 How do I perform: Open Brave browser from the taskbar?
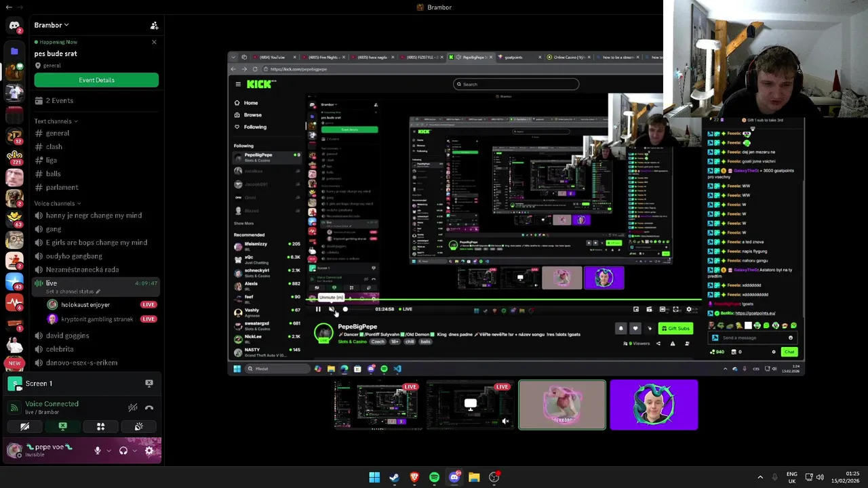pyautogui.click(x=414, y=477)
